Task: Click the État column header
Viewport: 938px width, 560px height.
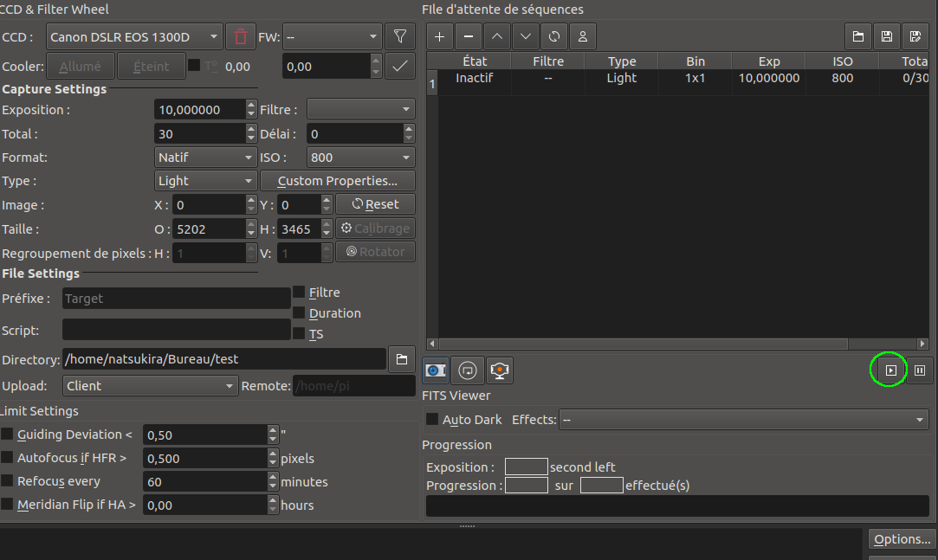Action: click(x=475, y=61)
